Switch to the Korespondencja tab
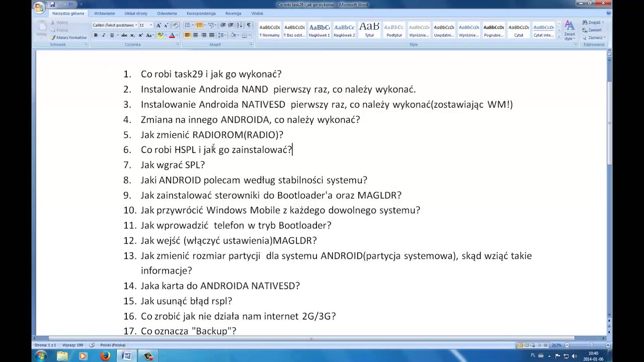This screenshot has width=644, height=362. pyautogui.click(x=201, y=14)
